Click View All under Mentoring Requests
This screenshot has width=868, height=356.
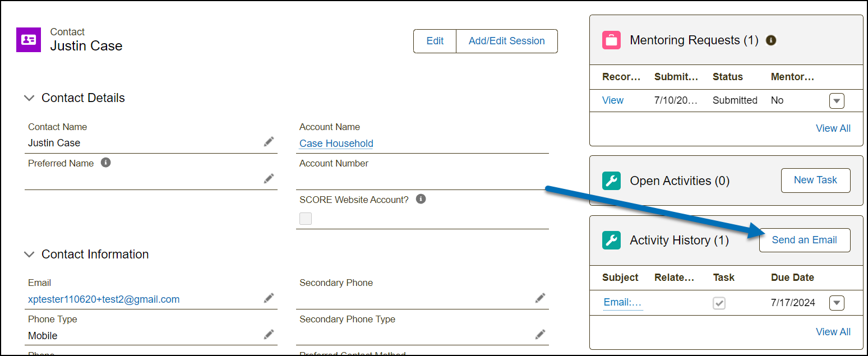[x=833, y=128]
